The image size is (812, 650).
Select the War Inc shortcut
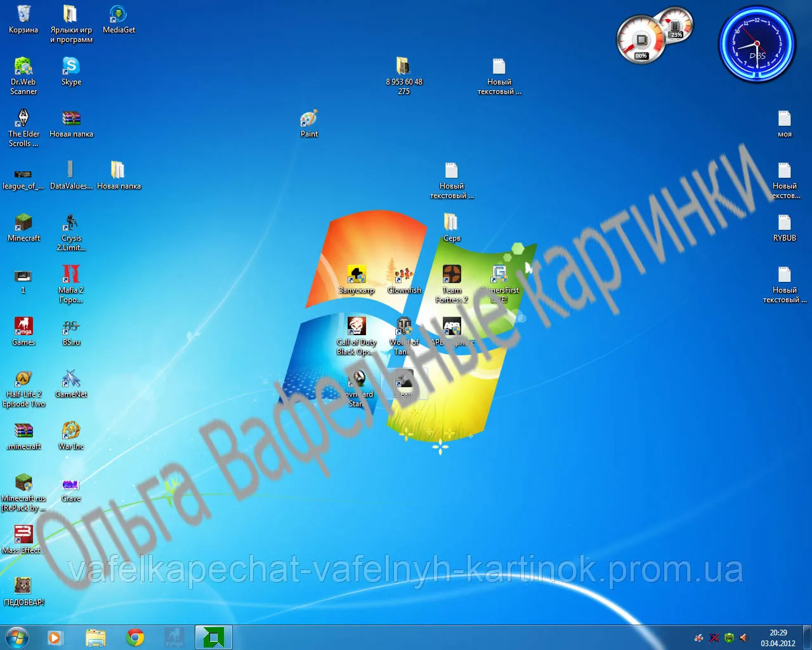click(71, 435)
